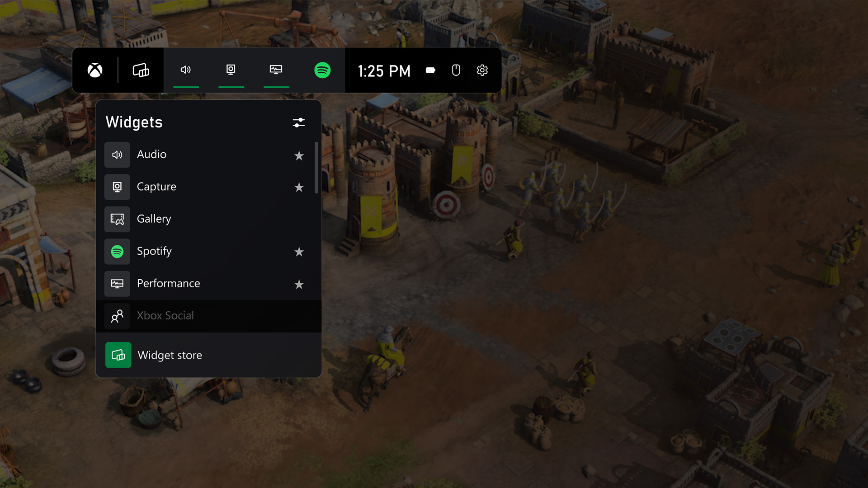Expand Widgets panel filter options
The width and height of the screenshot is (868, 488).
299,123
